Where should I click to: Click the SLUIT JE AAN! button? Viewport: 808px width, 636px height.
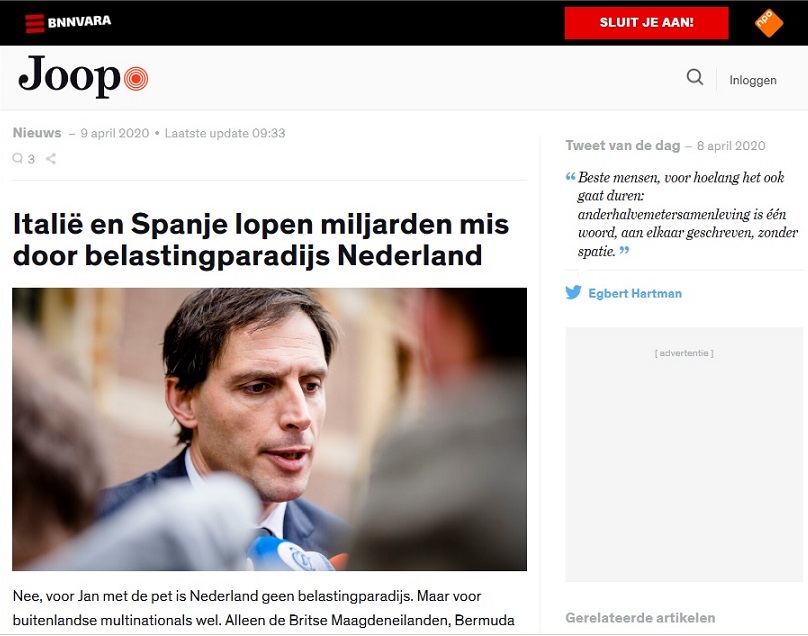pos(646,23)
